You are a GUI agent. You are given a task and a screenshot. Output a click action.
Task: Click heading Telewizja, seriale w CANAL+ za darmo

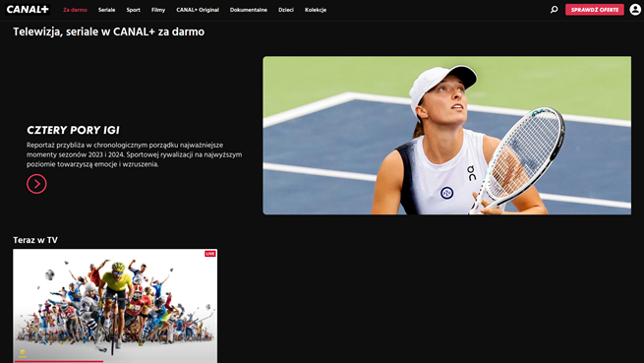(x=108, y=32)
